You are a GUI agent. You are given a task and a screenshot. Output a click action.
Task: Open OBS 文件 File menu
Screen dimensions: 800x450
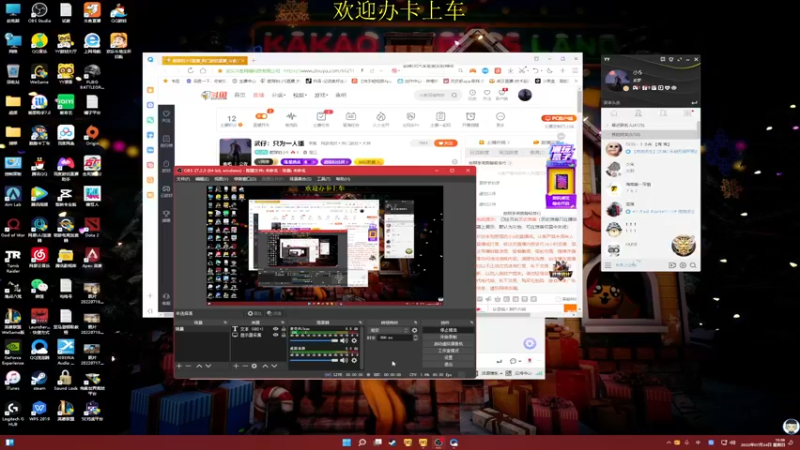coord(183,179)
